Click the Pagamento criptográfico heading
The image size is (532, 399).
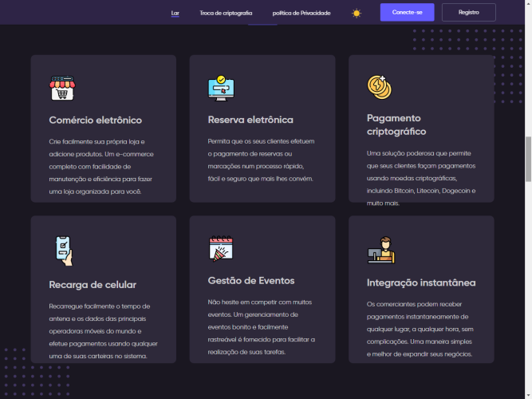pos(396,124)
